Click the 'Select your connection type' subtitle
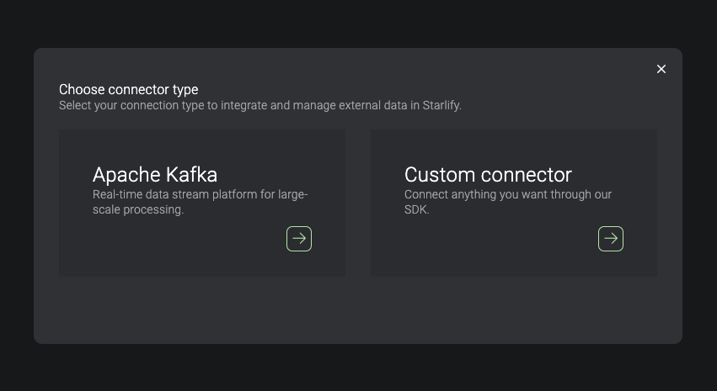Image resolution: width=717 pixels, height=391 pixels. pos(260,105)
